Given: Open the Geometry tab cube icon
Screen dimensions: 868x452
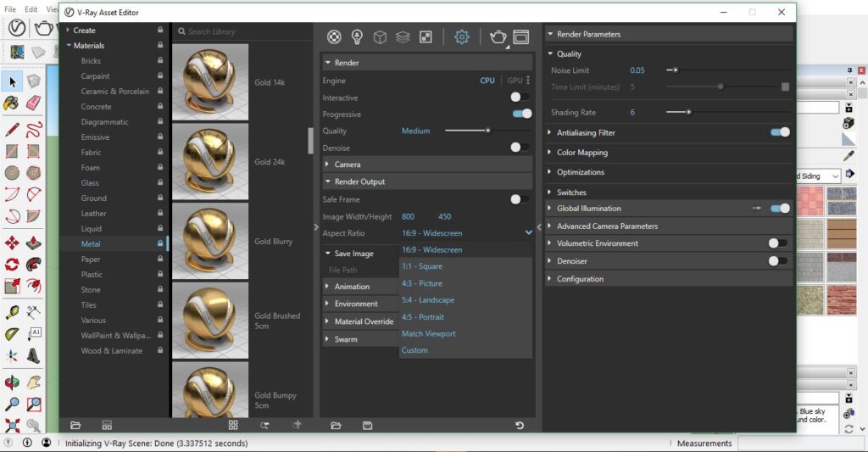Looking at the screenshot, I should pos(380,37).
